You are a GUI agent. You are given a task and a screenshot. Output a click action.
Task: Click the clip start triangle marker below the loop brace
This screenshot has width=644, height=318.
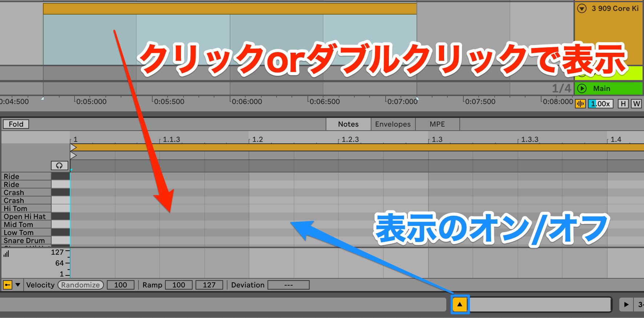[x=73, y=156]
